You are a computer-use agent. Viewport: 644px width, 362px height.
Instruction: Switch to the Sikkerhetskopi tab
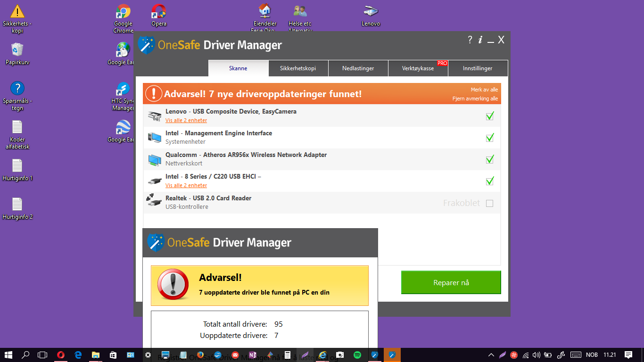[298, 68]
